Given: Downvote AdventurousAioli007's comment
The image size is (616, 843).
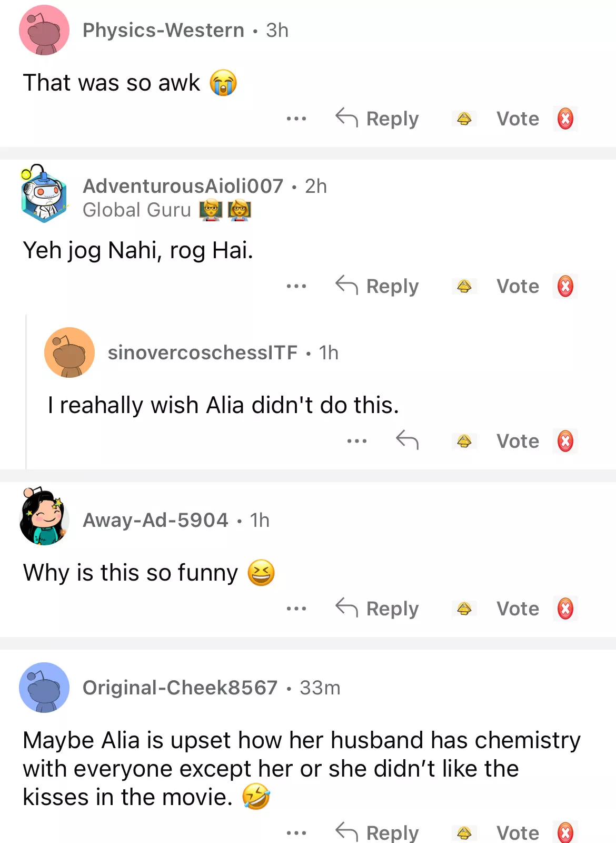Looking at the screenshot, I should pos(565,287).
